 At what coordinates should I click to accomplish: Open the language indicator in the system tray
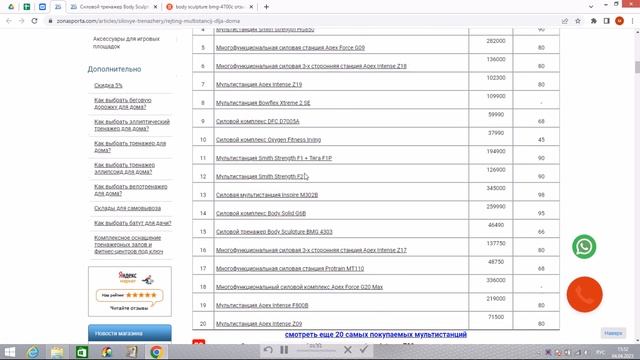pyautogui.click(x=600, y=352)
